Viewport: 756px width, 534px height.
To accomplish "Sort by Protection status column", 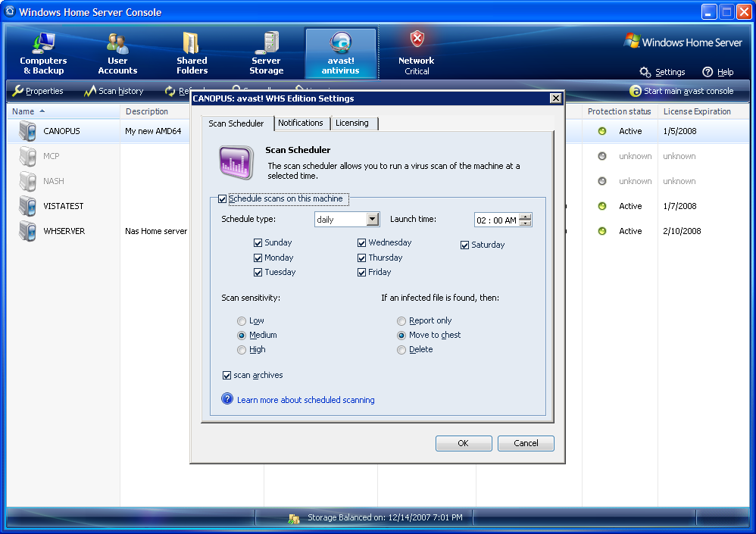I will 620,111.
